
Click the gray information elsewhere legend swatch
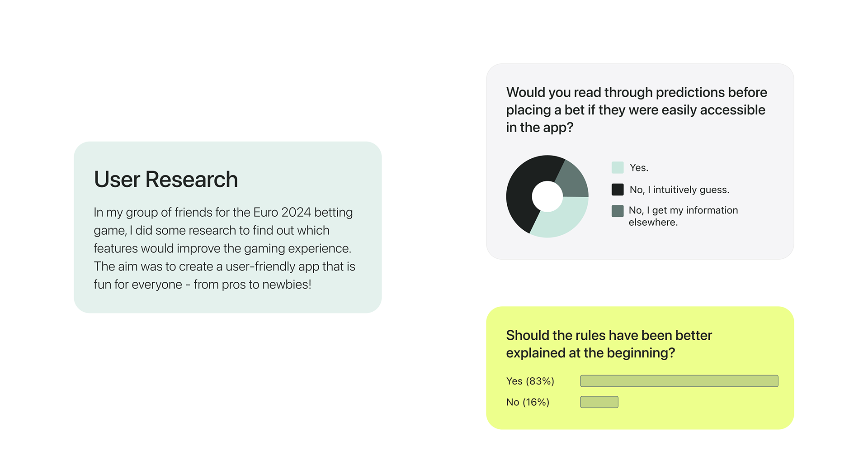pyautogui.click(x=618, y=211)
